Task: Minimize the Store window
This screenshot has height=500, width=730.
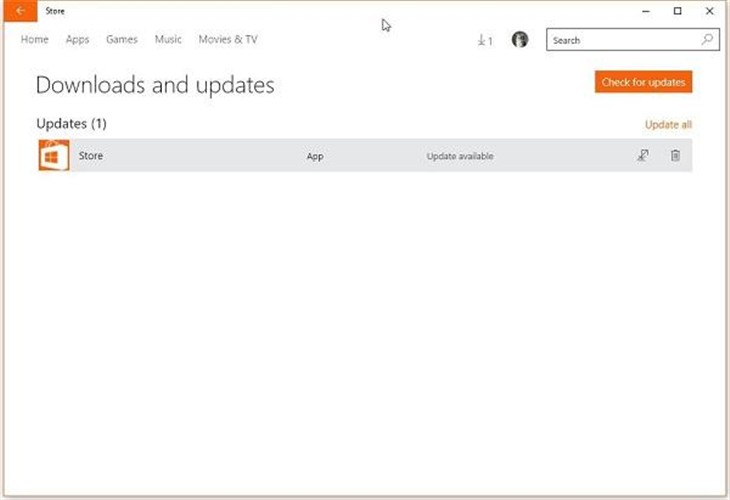Action: [646, 11]
